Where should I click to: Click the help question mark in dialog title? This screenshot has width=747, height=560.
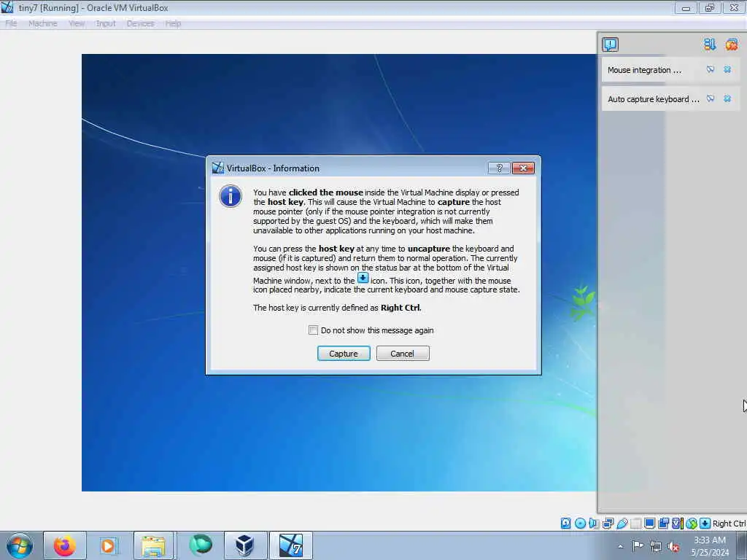[499, 168]
